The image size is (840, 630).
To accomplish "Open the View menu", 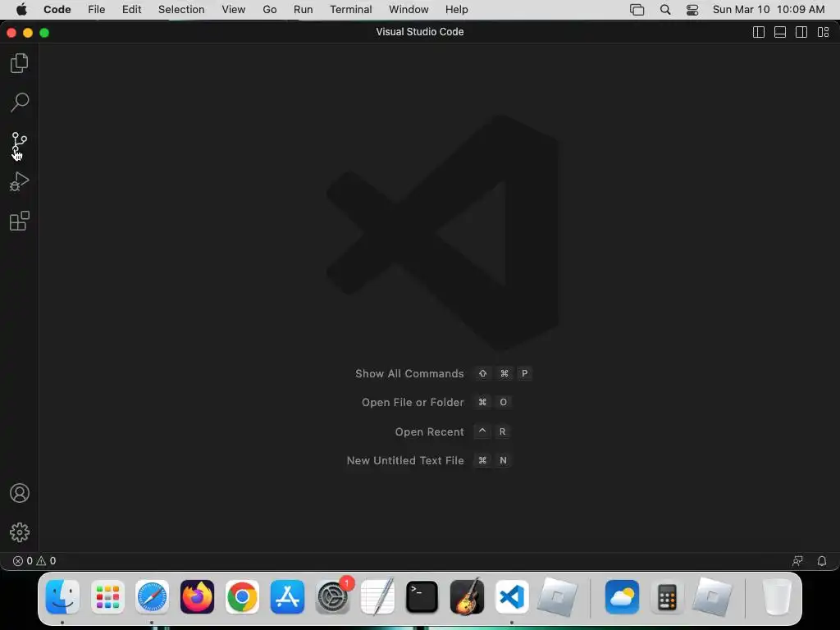I will pos(234,10).
